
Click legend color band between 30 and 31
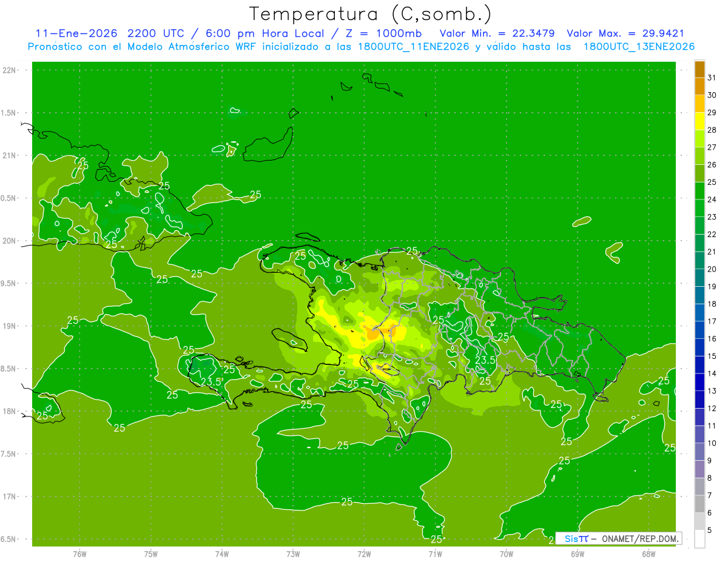(699, 86)
